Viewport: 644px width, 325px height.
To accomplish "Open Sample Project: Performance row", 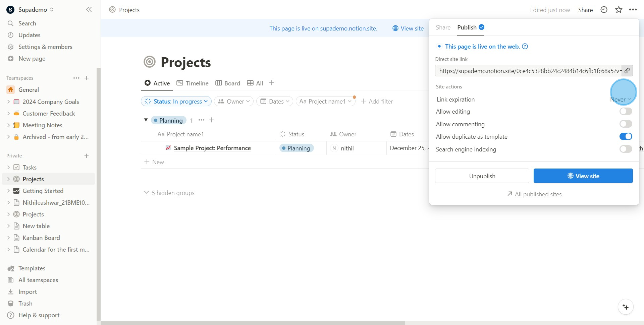I will tap(212, 148).
